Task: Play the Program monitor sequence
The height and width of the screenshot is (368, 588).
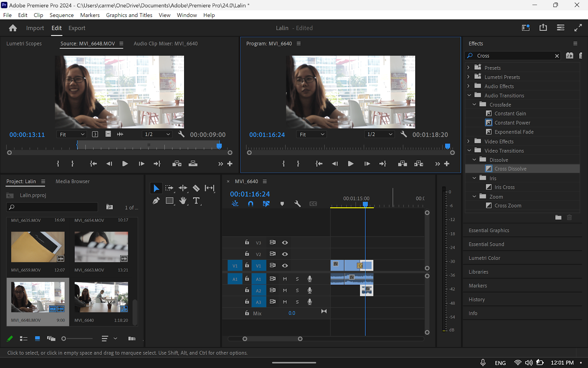Action: (351, 164)
